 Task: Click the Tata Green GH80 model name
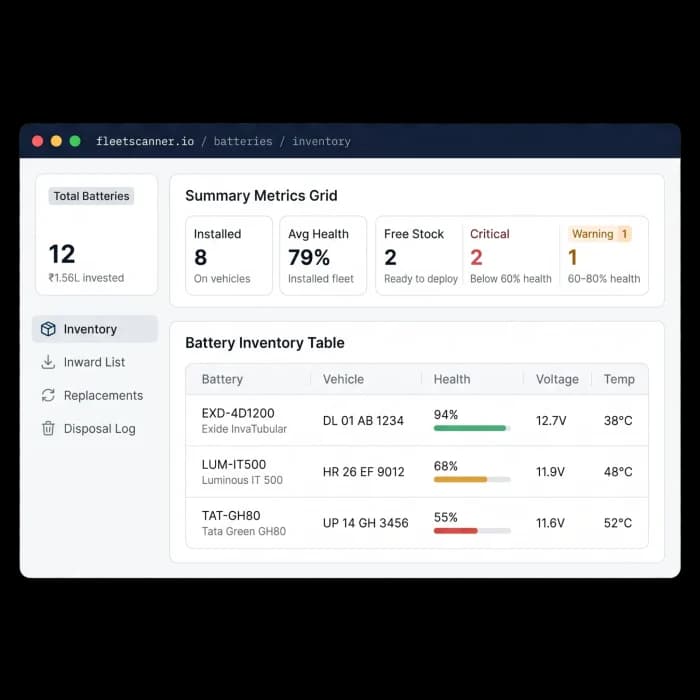[244, 531]
